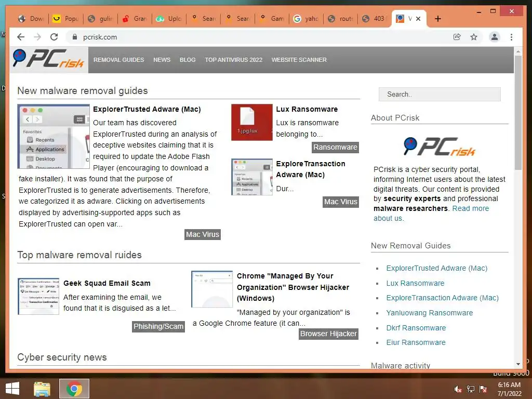Open the Lux Ransomware article title

click(x=307, y=109)
